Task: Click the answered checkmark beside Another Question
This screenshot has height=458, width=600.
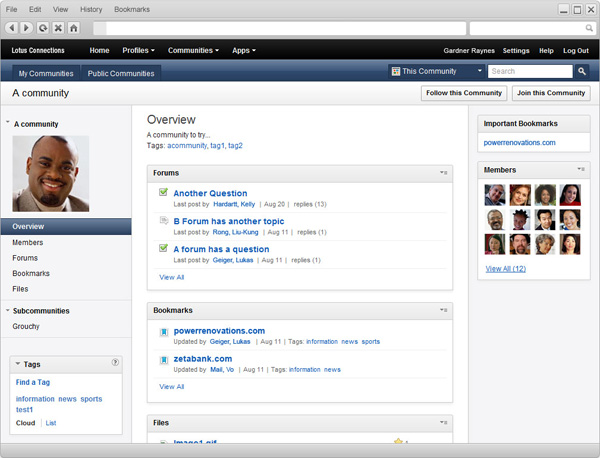Action: [163, 193]
